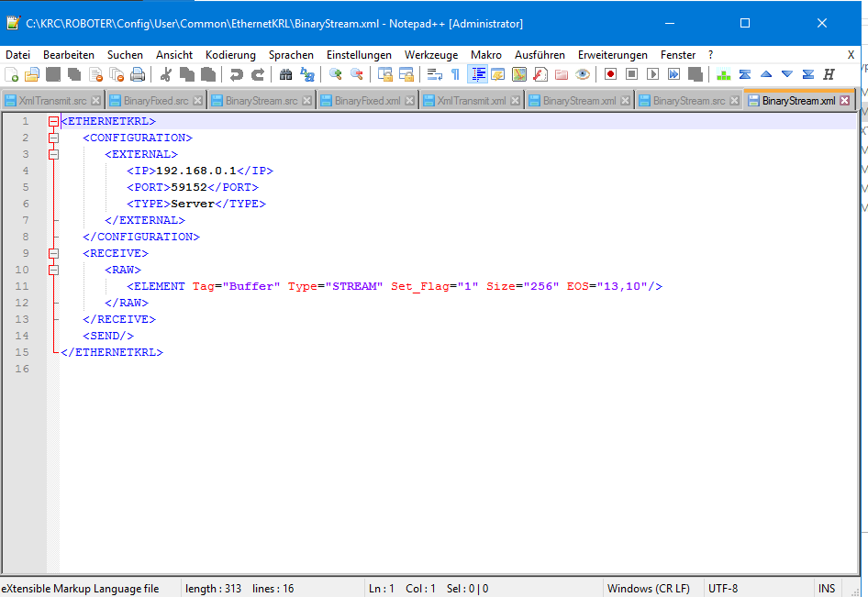
Task: Click the synchronize horizontal scrolling icon
Action: point(406,74)
